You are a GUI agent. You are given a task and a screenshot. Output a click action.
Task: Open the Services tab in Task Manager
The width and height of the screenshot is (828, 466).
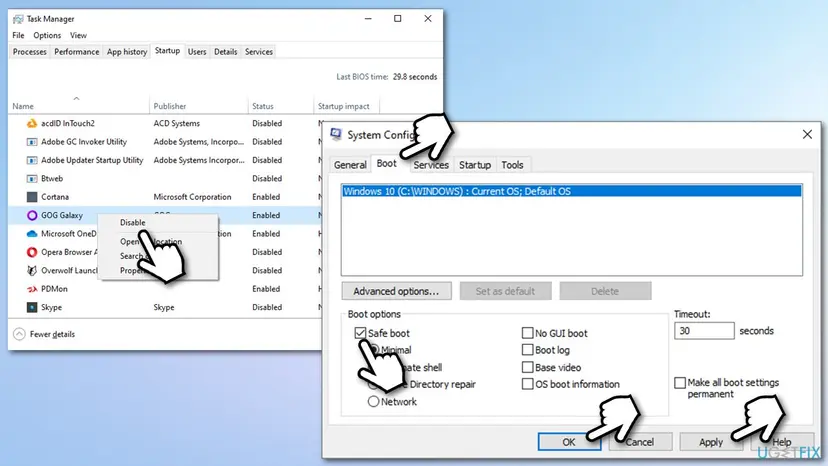[259, 52]
